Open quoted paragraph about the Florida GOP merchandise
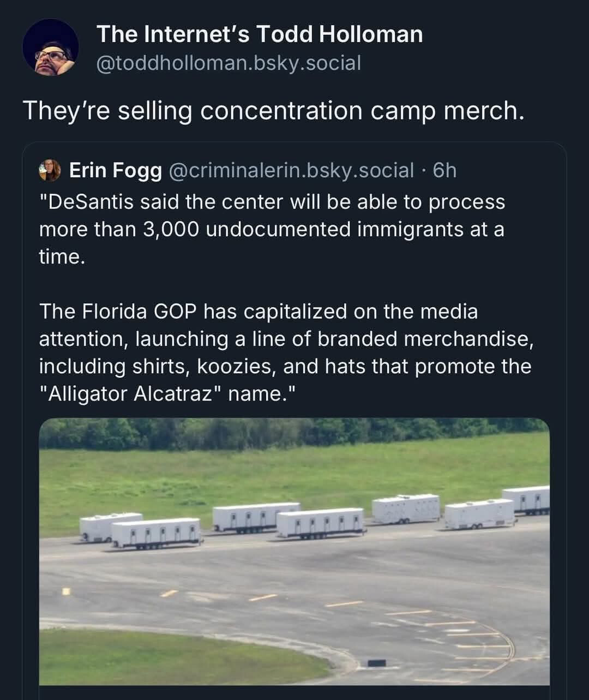Image resolution: width=589 pixels, height=700 pixels. pyautogui.click(x=286, y=352)
